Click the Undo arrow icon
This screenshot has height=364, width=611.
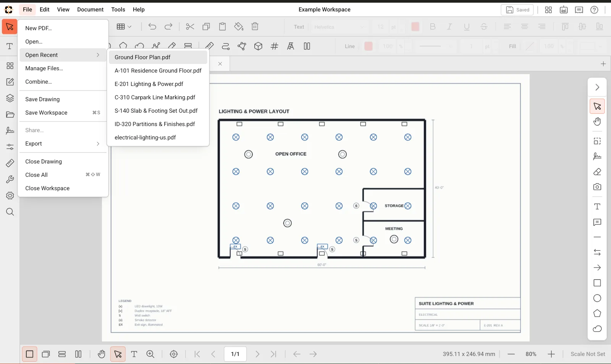click(152, 27)
